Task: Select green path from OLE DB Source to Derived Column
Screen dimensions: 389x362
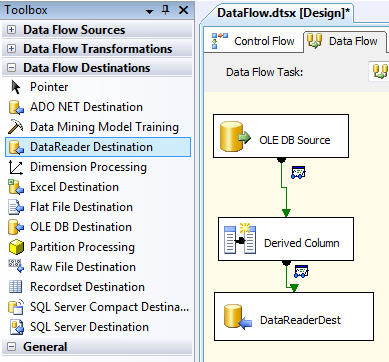Action: pos(284,188)
